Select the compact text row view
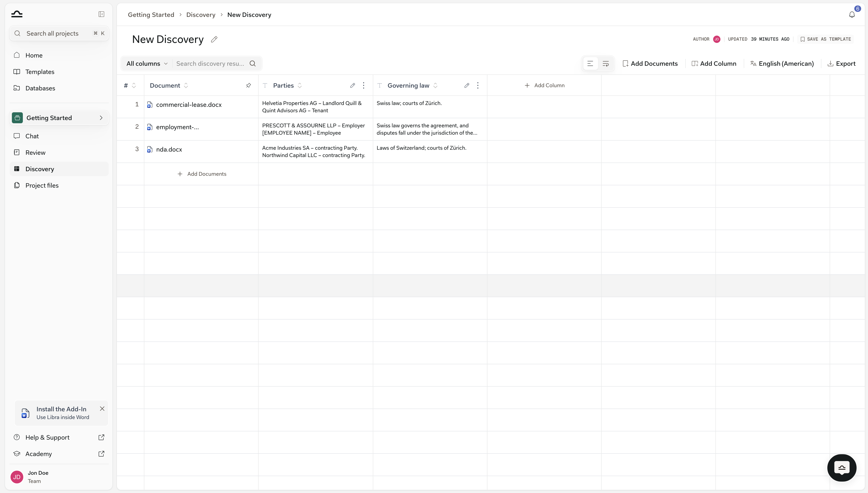 point(590,64)
